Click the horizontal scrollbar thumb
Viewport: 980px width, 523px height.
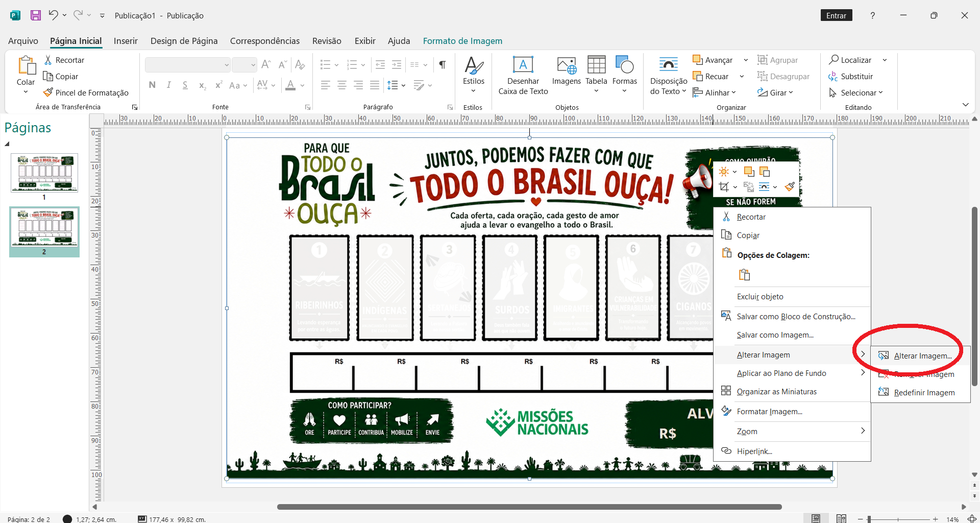click(529, 507)
